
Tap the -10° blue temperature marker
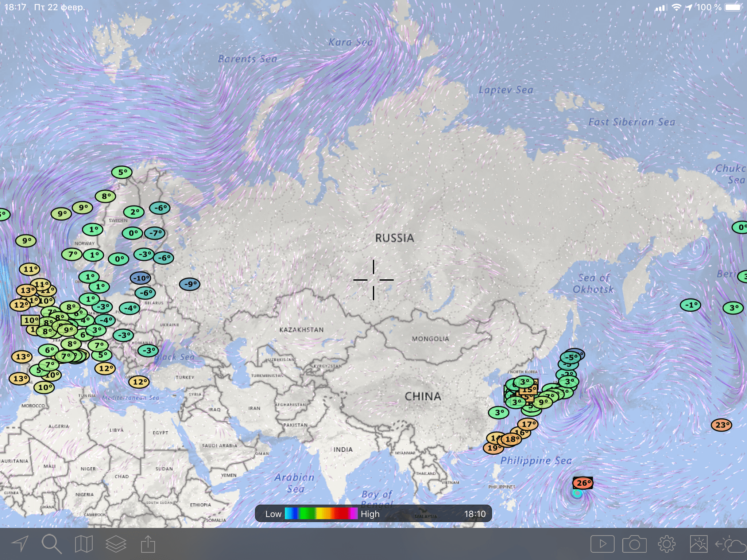coord(140,278)
